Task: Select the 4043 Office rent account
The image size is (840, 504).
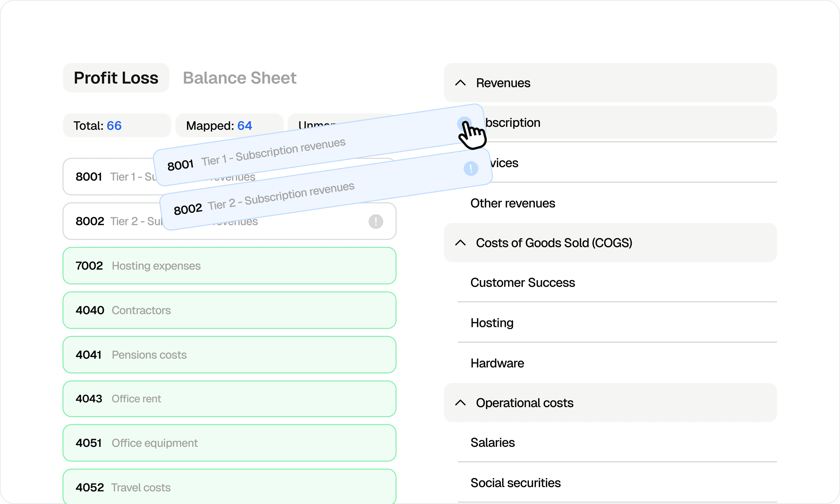Action: [x=230, y=399]
